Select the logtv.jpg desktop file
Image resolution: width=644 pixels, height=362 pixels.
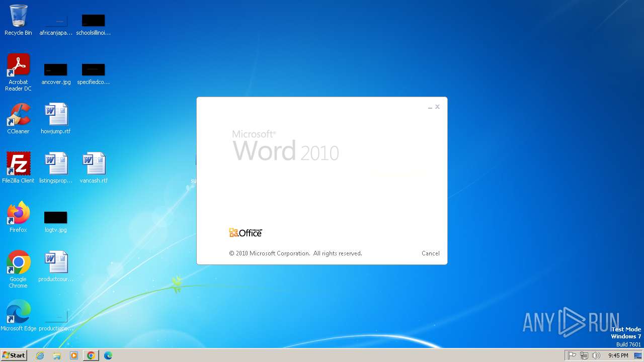pyautogui.click(x=56, y=222)
